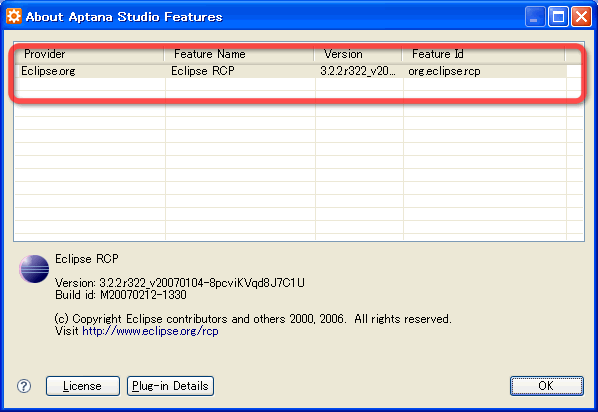Viewport: 598px width, 412px height.
Task: Sort by the Version column header
Action: pos(358,54)
